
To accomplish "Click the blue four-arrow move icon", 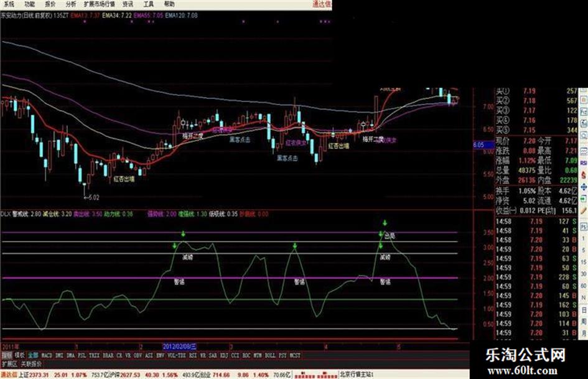I will 584,187.
